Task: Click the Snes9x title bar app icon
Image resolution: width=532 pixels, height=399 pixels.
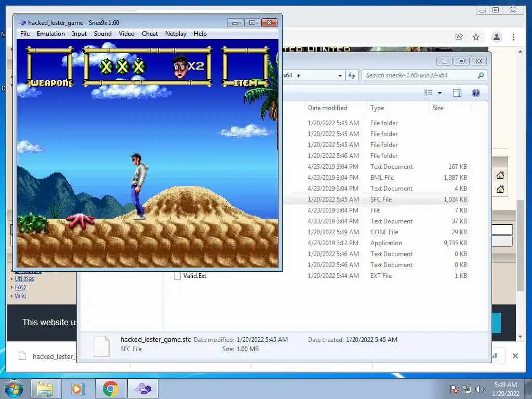Action: click(23, 23)
